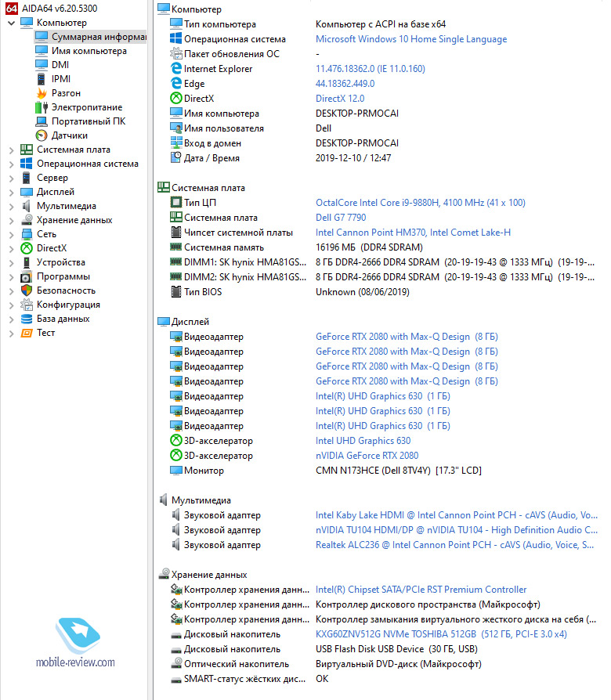The image size is (611, 700).
Task: Click the Сеть network icon
Action: [27, 234]
